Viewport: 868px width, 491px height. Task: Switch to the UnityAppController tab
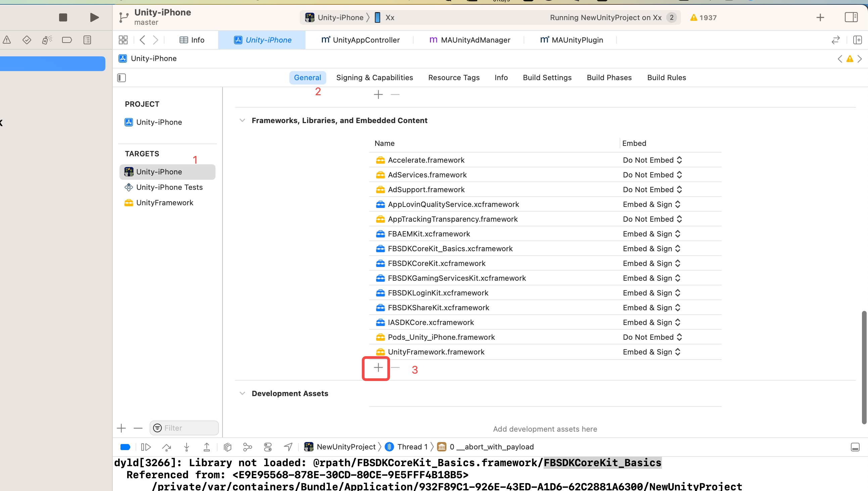[x=360, y=40]
